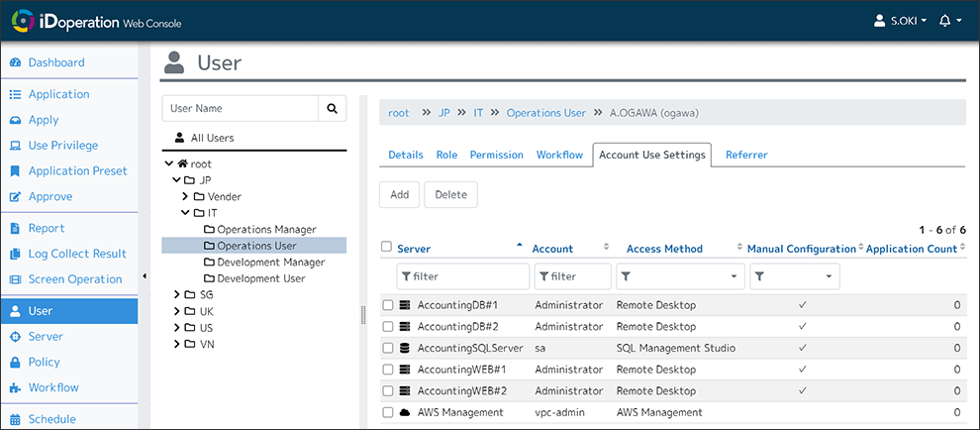Collapse the IT folder node

pyautogui.click(x=186, y=213)
